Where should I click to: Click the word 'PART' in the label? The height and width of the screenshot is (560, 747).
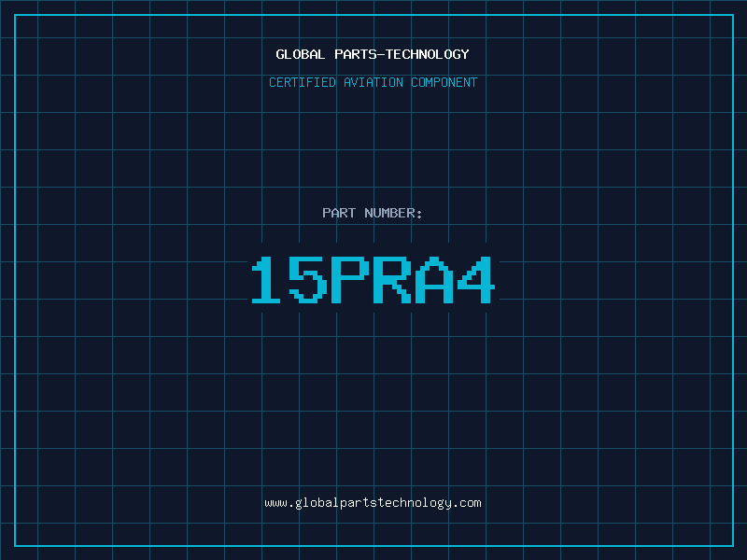tap(339, 213)
